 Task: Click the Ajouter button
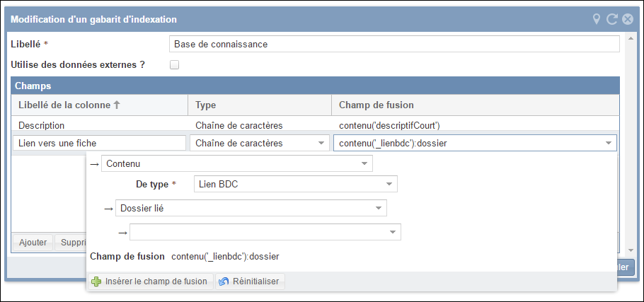[x=33, y=243]
